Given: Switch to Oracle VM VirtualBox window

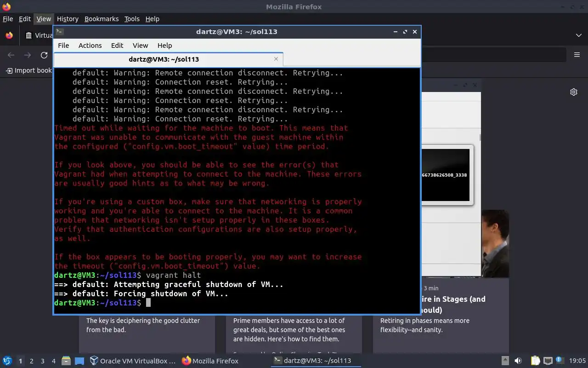Looking at the screenshot, I should tap(133, 361).
